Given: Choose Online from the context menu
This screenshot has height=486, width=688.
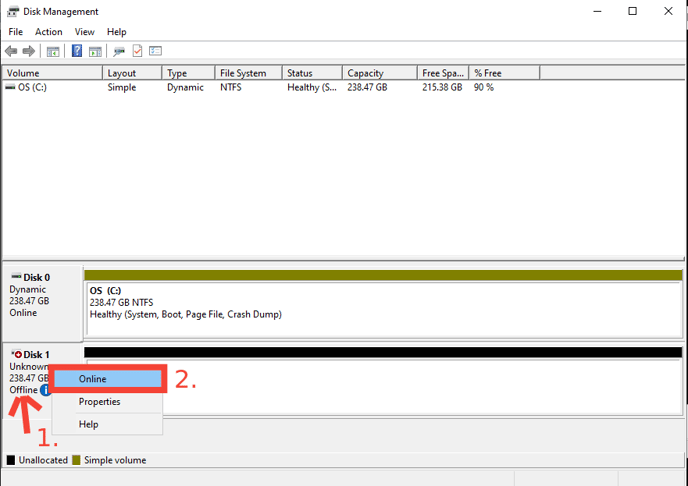Looking at the screenshot, I should click(108, 379).
